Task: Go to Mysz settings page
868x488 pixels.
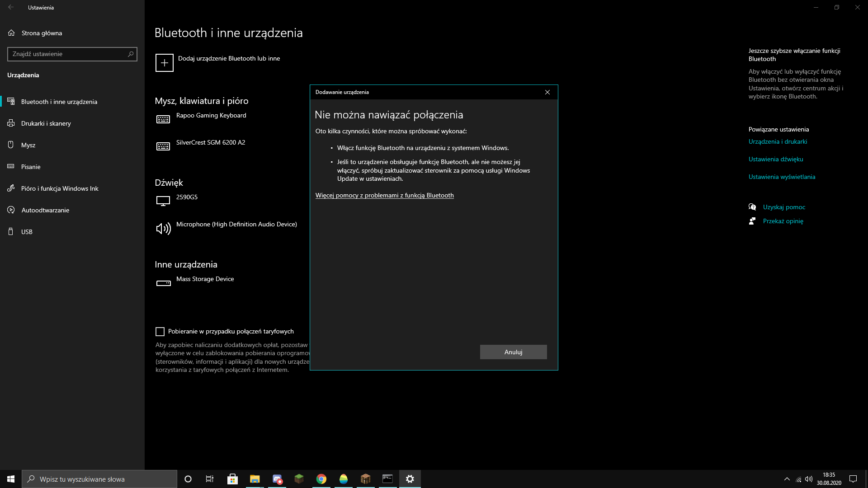Action: click(x=28, y=145)
